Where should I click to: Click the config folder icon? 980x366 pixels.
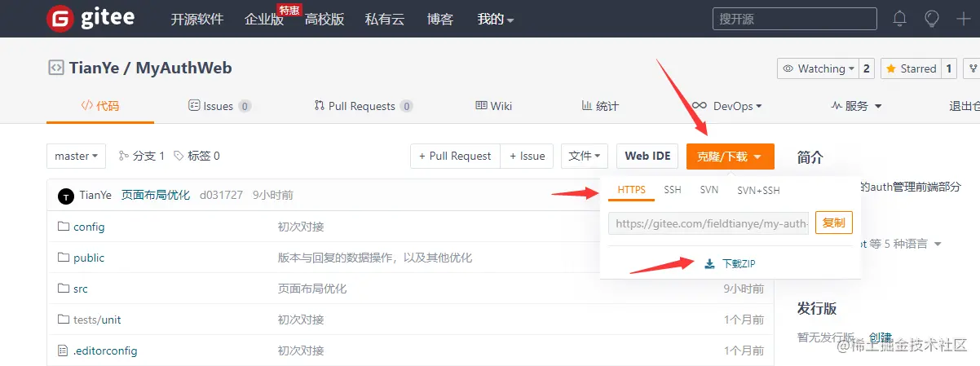pyautogui.click(x=64, y=227)
